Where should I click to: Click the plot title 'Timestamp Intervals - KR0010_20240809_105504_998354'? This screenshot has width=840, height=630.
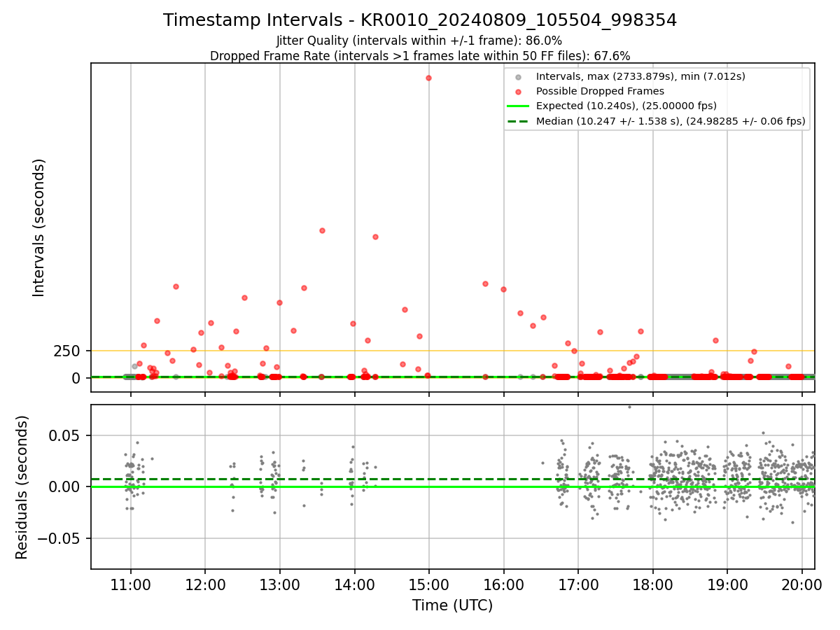[x=420, y=20]
